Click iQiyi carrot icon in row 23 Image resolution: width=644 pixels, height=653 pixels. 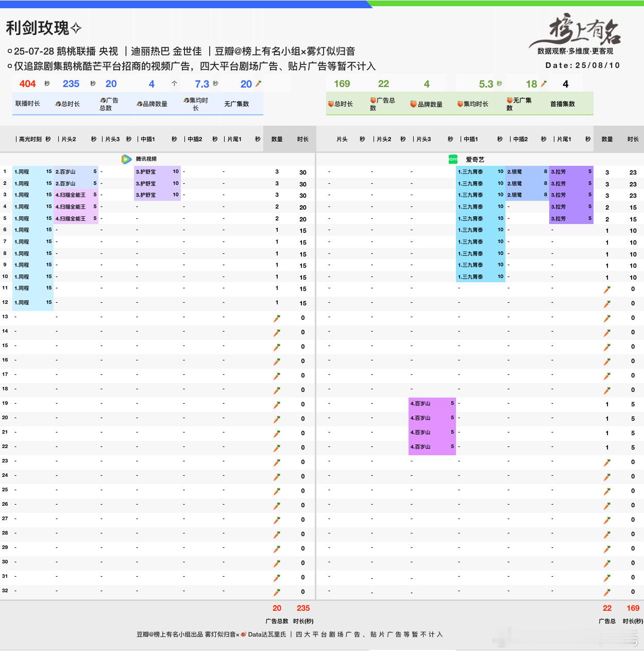tap(607, 462)
